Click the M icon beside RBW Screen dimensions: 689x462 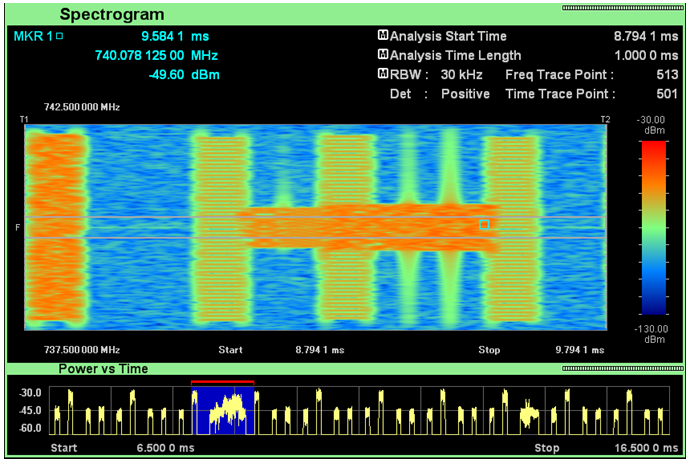383,74
